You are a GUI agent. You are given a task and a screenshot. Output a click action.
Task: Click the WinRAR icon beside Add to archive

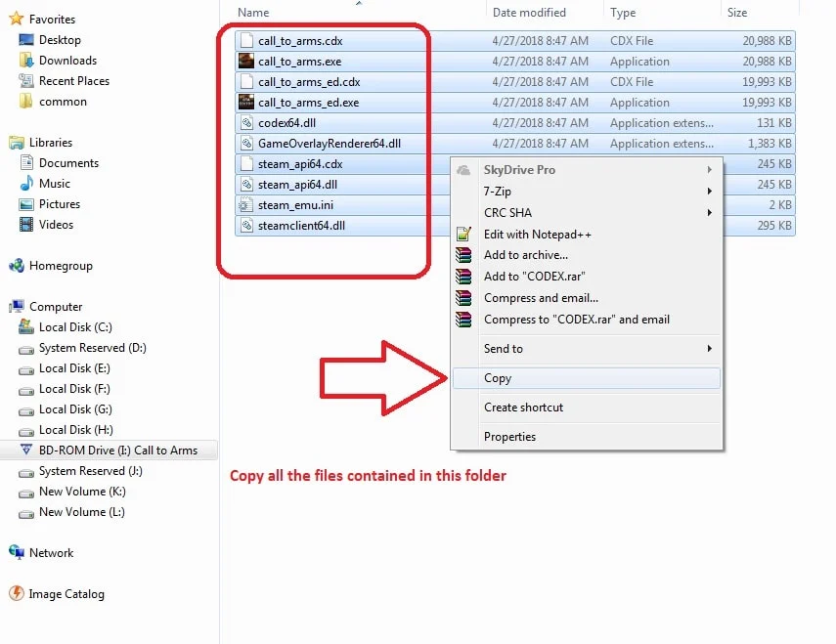[464, 255]
